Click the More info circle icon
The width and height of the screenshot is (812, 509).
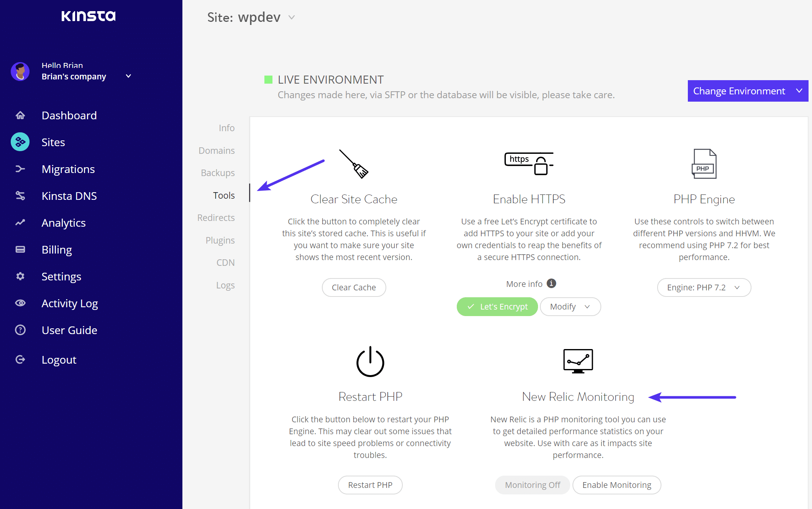tap(551, 283)
